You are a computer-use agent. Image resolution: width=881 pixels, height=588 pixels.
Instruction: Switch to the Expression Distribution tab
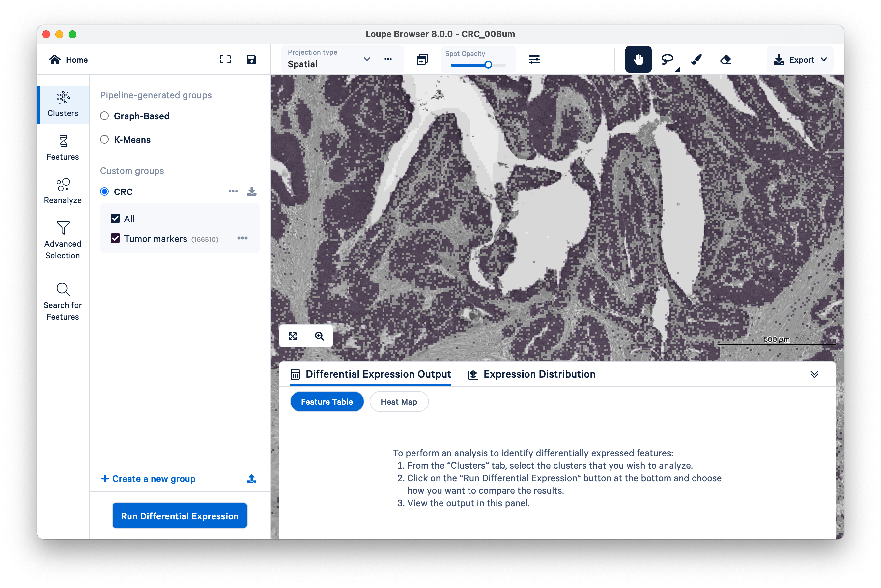[532, 374]
